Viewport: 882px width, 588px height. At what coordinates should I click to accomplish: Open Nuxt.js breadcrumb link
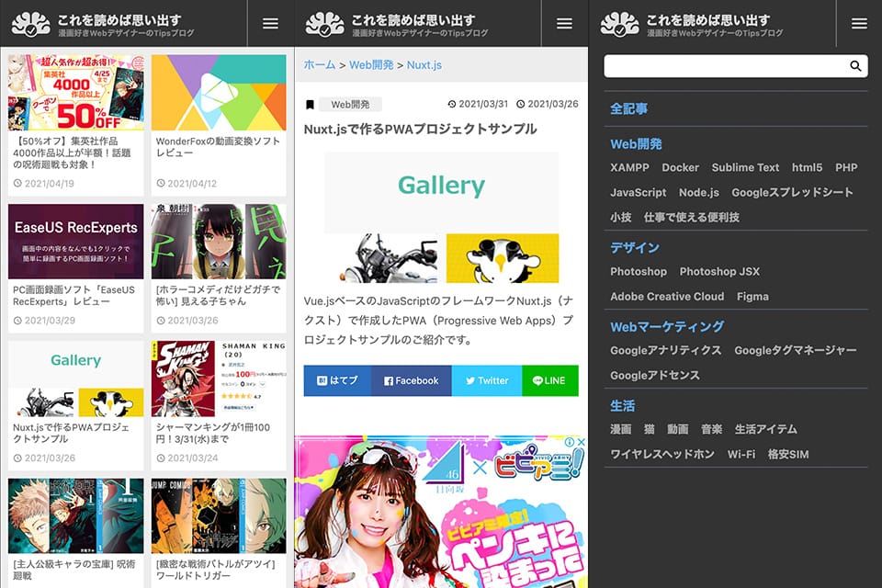click(x=424, y=64)
